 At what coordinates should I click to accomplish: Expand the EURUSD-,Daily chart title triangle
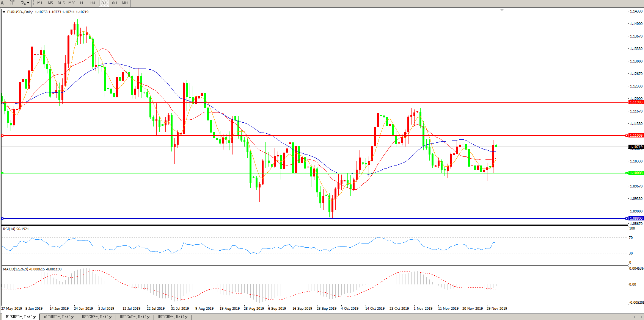click(4, 12)
